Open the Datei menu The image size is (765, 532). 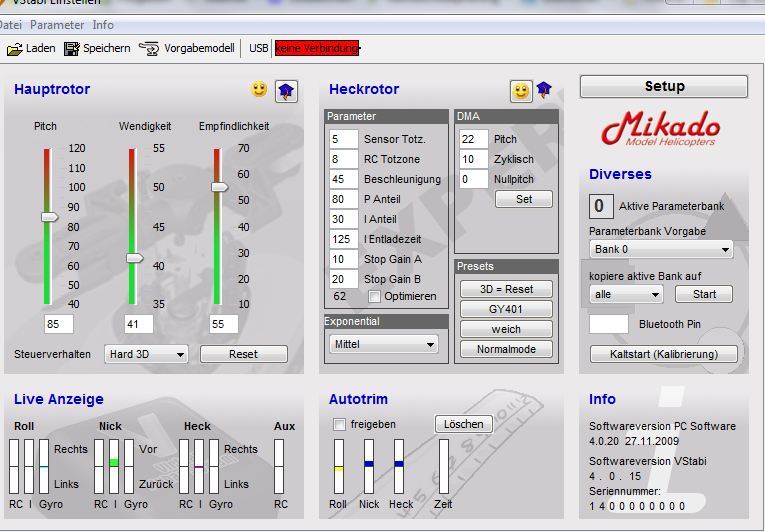point(10,25)
